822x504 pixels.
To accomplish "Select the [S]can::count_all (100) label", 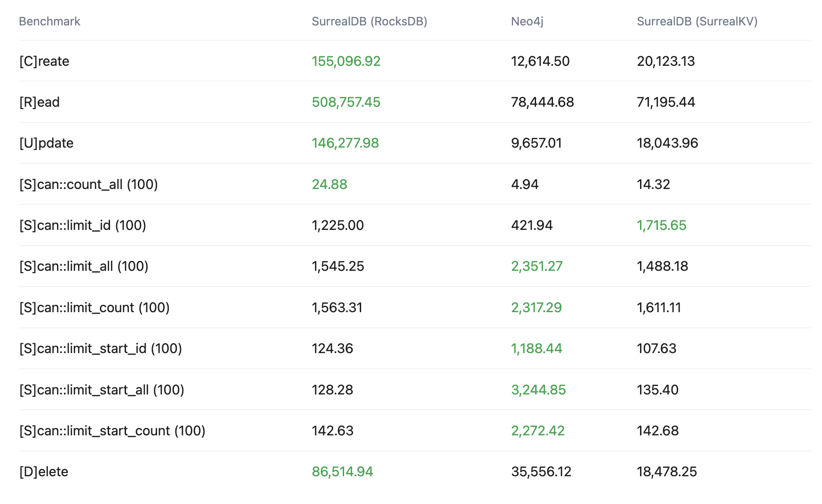I will [x=88, y=184].
